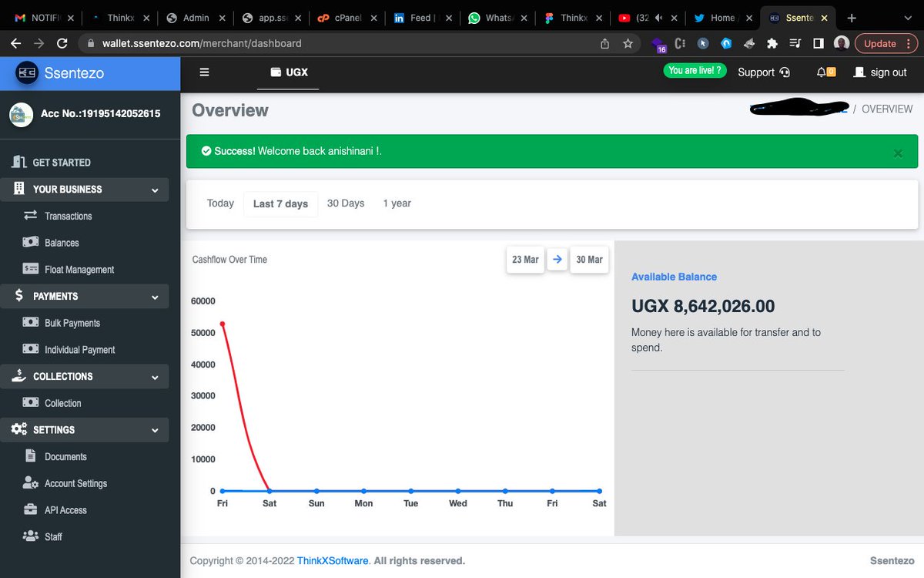924x578 pixels.
Task: Open the Chrome profile avatar
Action: coord(842,44)
